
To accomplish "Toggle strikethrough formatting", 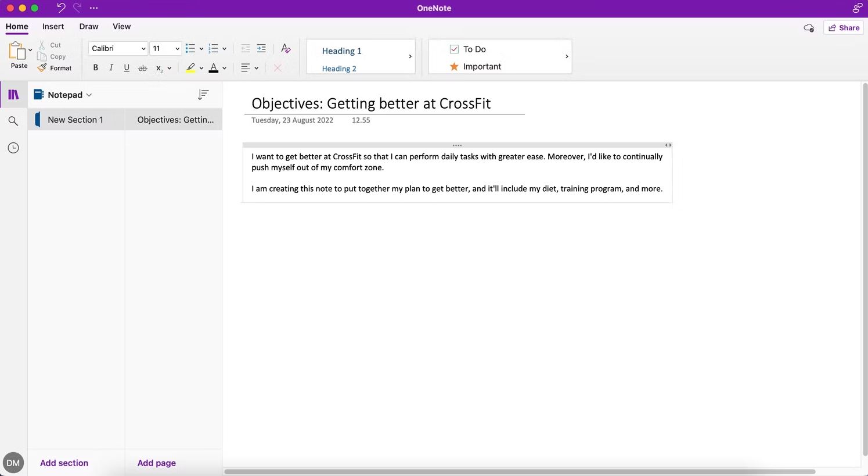I will click(x=142, y=68).
